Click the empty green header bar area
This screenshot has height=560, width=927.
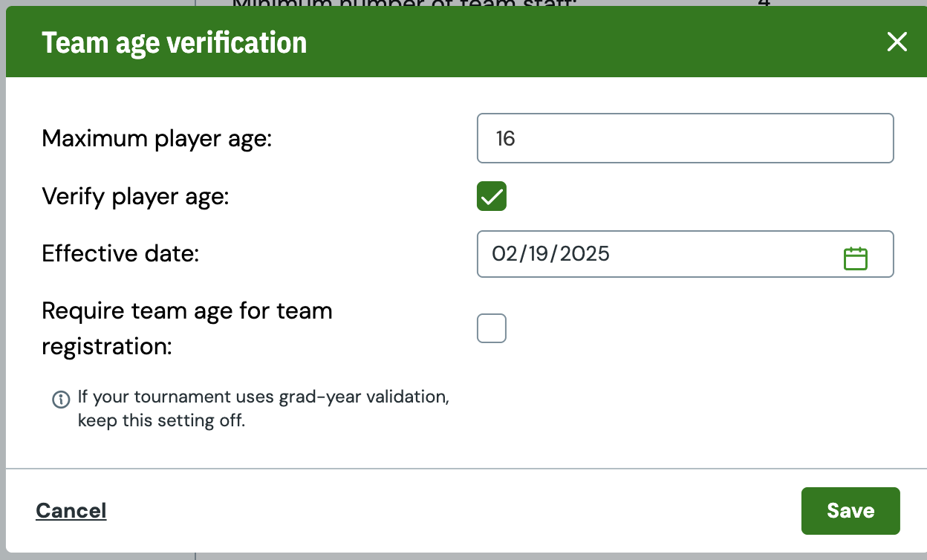pyautogui.click(x=594, y=42)
